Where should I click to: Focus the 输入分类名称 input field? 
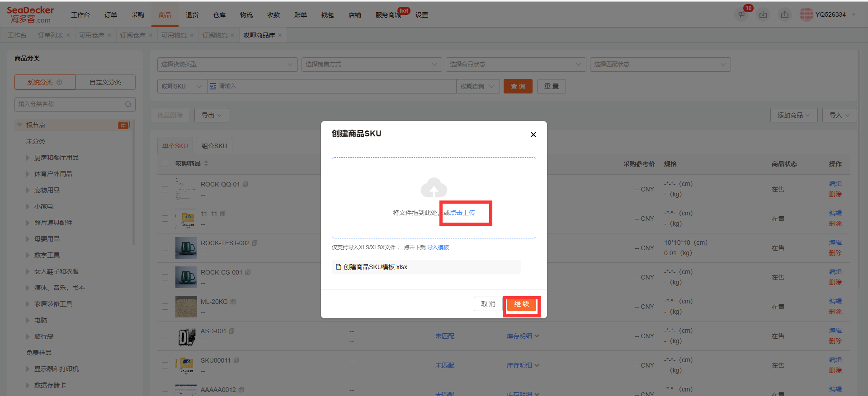point(68,104)
